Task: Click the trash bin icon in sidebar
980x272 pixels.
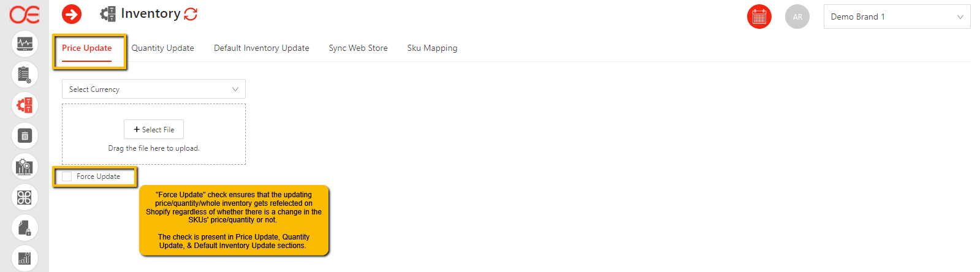Action: [x=25, y=136]
